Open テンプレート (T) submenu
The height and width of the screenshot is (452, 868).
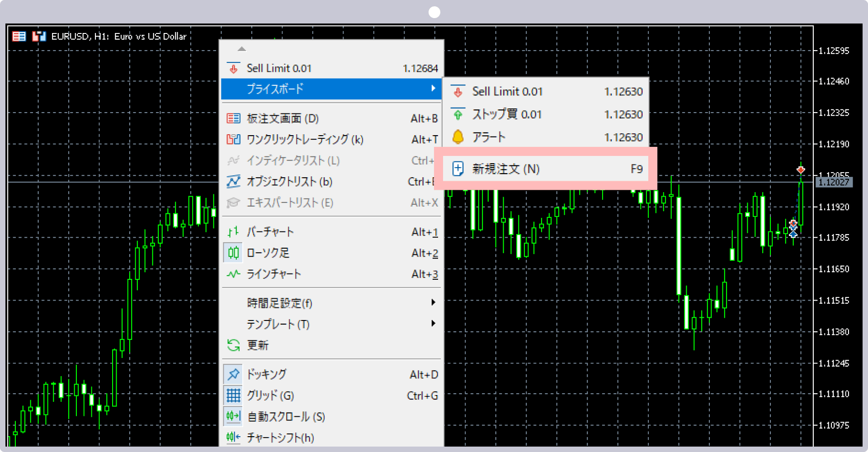[x=331, y=324]
